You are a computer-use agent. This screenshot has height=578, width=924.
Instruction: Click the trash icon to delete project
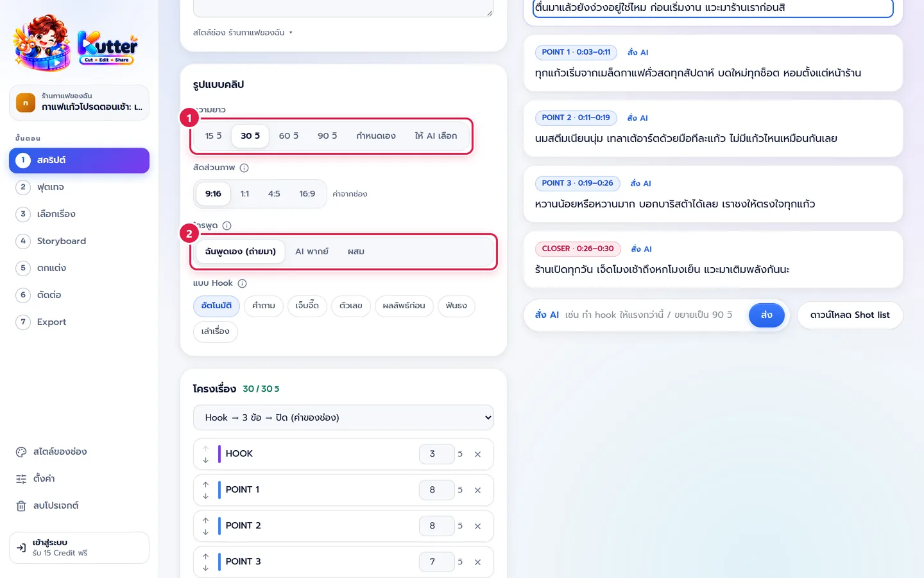(x=21, y=505)
